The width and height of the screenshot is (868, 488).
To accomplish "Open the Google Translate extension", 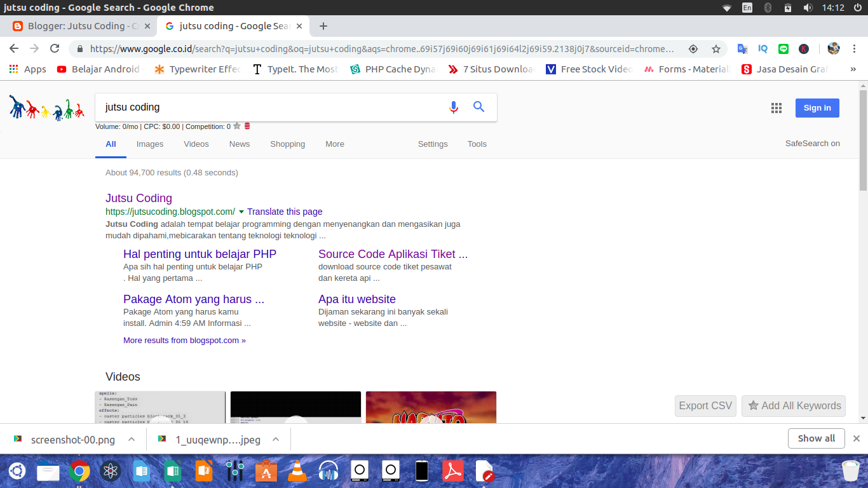I will click(742, 48).
